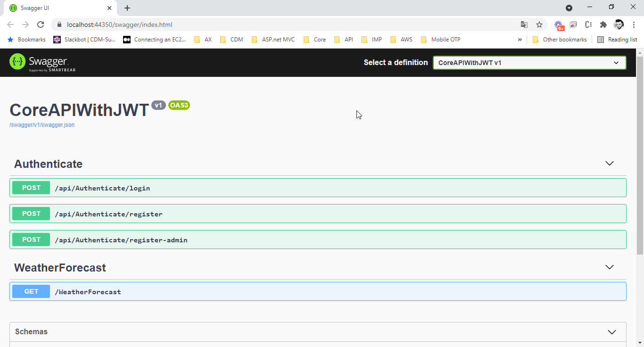The height and width of the screenshot is (347, 644).
Task: Open the Mobile OTP bookmark folder
Action: pyautogui.click(x=440, y=40)
